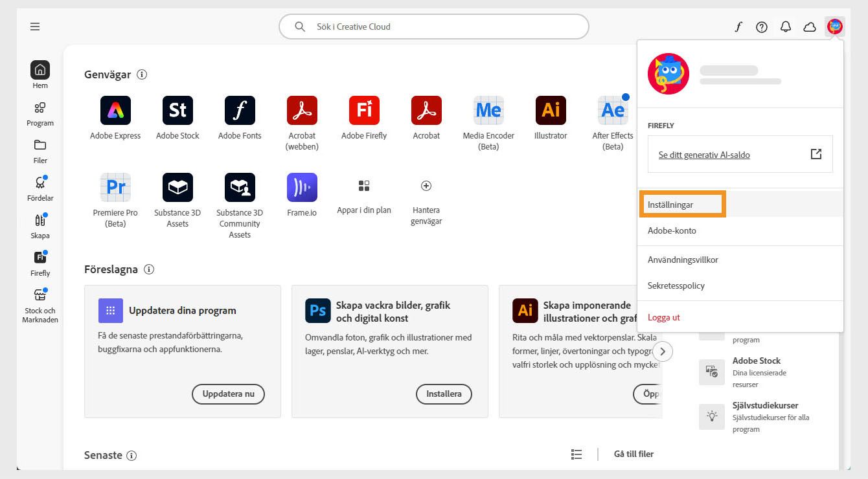Click Uppdatera dina program card icon
This screenshot has height=479, width=868.
click(x=110, y=311)
